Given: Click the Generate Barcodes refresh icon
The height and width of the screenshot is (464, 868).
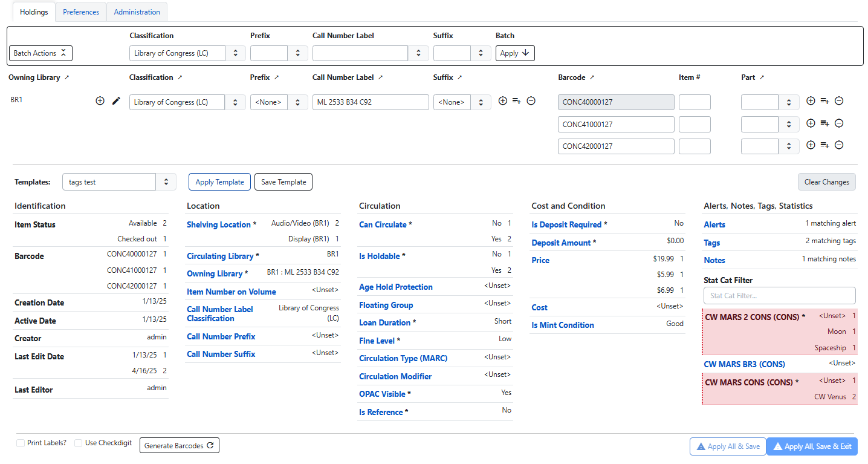Looking at the screenshot, I should click(210, 445).
